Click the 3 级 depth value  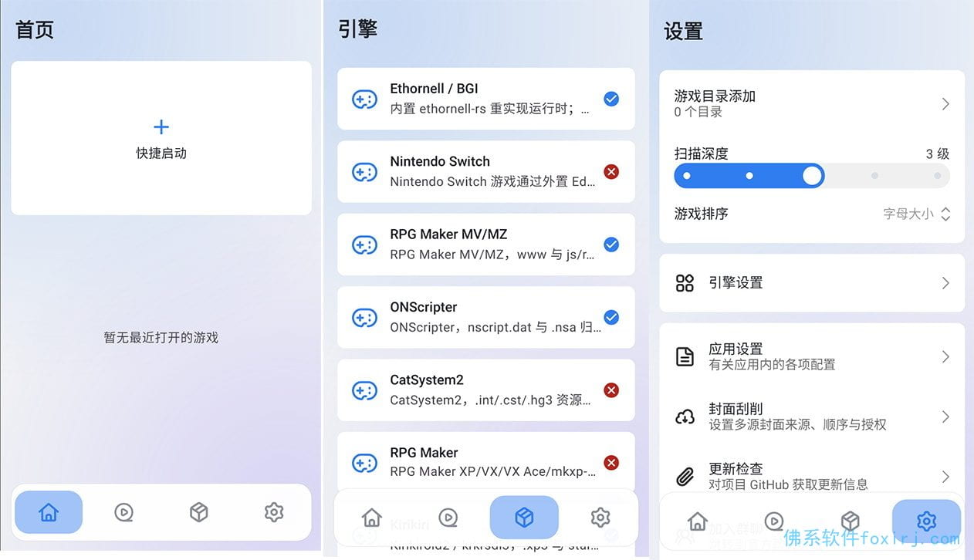click(x=938, y=153)
